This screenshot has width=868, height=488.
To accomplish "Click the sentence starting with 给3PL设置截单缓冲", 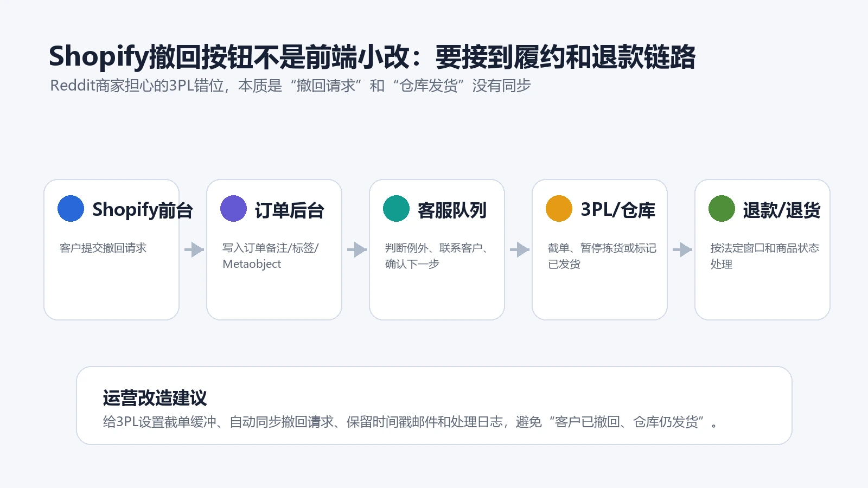I will coord(411,422).
